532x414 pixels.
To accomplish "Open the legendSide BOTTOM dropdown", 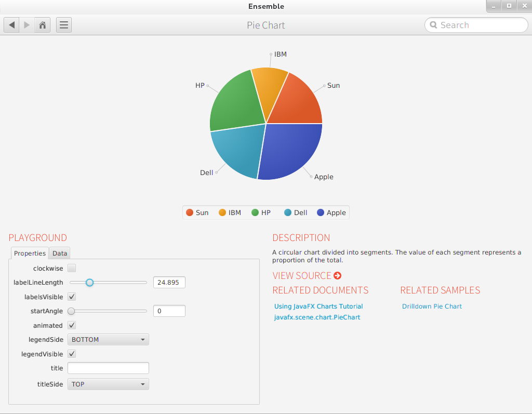I will tap(108, 340).
